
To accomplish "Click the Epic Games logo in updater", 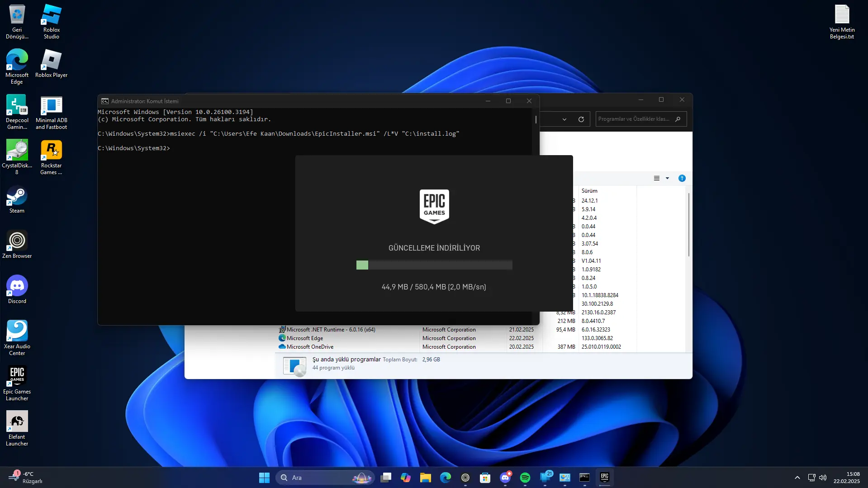I will coord(434,207).
